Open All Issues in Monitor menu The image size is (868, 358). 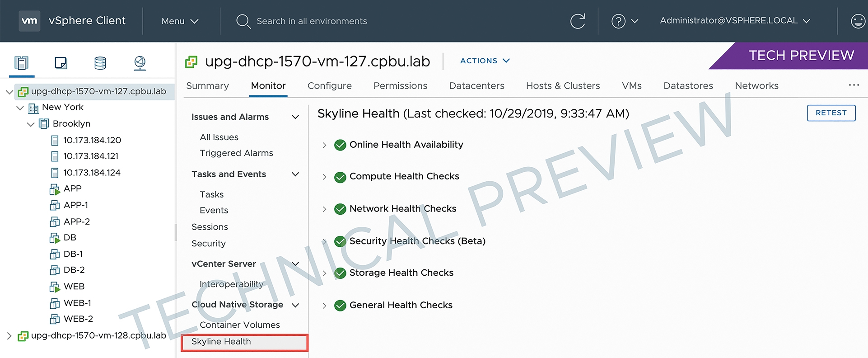pos(219,137)
